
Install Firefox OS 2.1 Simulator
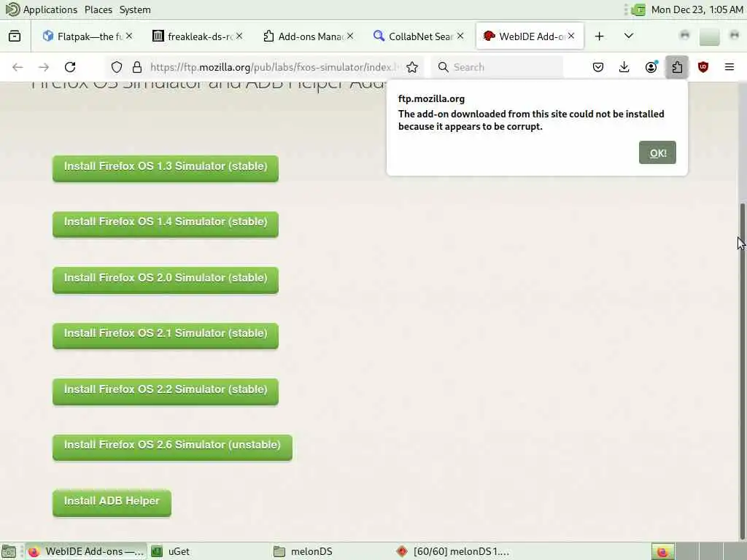(x=166, y=335)
